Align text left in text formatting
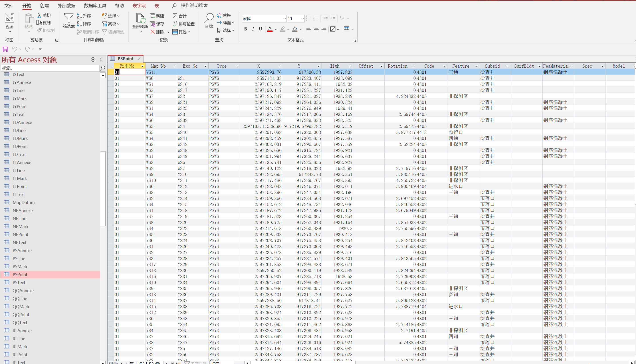The image size is (636, 364). 309,29
